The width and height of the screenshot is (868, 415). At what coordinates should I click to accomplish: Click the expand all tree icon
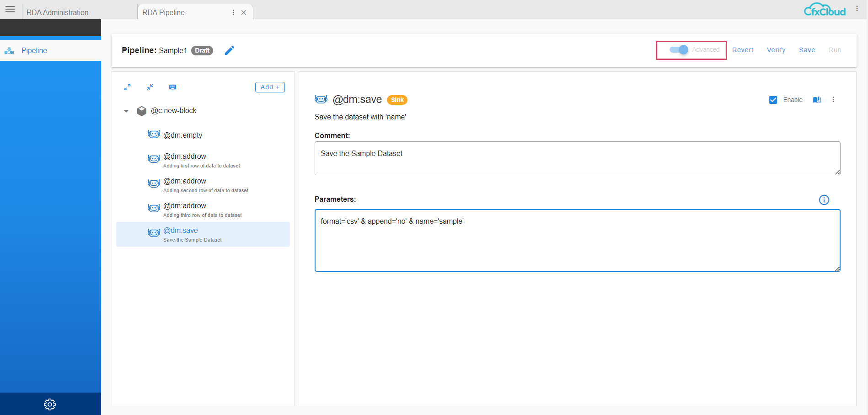pyautogui.click(x=128, y=87)
